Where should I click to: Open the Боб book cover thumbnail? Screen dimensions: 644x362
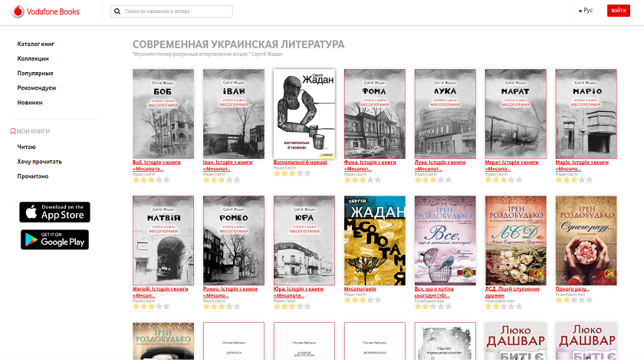pos(163,114)
